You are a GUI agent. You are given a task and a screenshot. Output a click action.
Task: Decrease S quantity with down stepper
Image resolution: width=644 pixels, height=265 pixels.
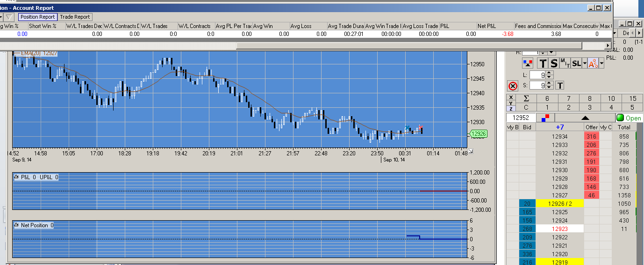click(x=549, y=87)
